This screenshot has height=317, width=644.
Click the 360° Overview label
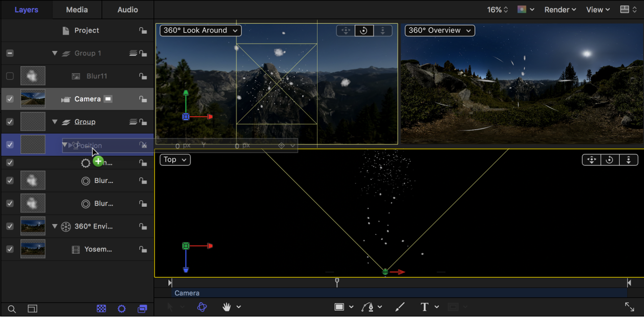439,30
